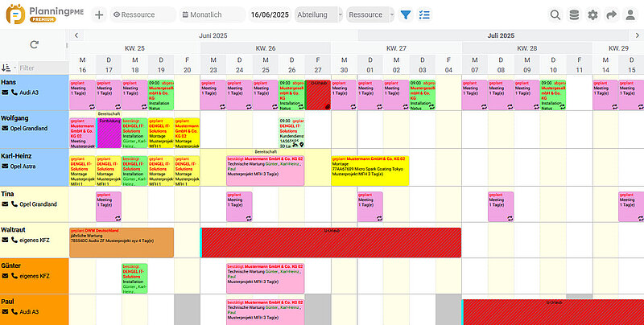This screenshot has width=644, height=325.
Task: Open the Monatlich period dropdown
Action: (212, 14)
